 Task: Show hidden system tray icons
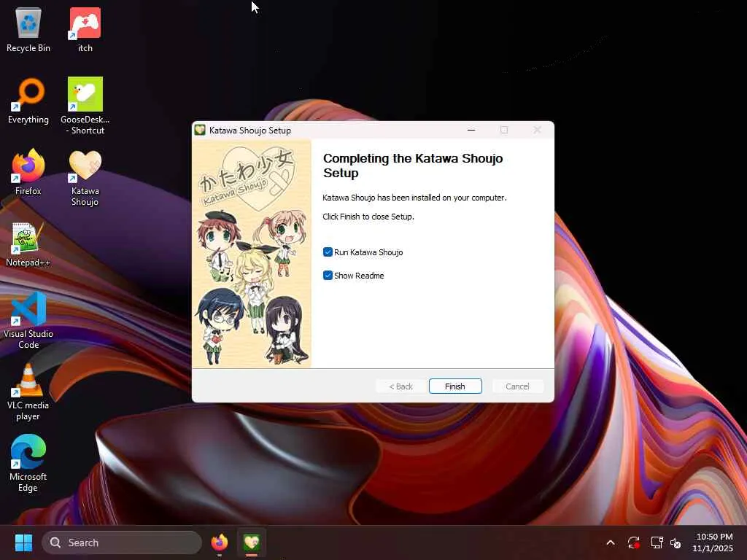611,542
